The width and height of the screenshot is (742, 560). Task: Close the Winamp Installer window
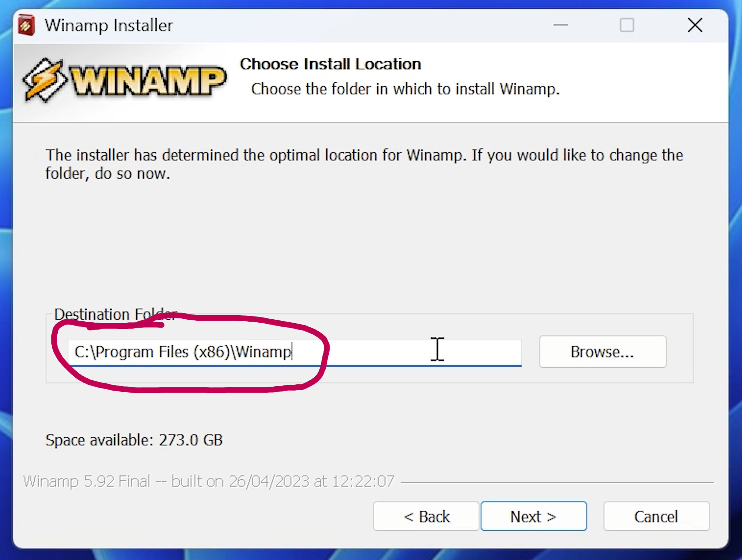click(x=695, y=25)
